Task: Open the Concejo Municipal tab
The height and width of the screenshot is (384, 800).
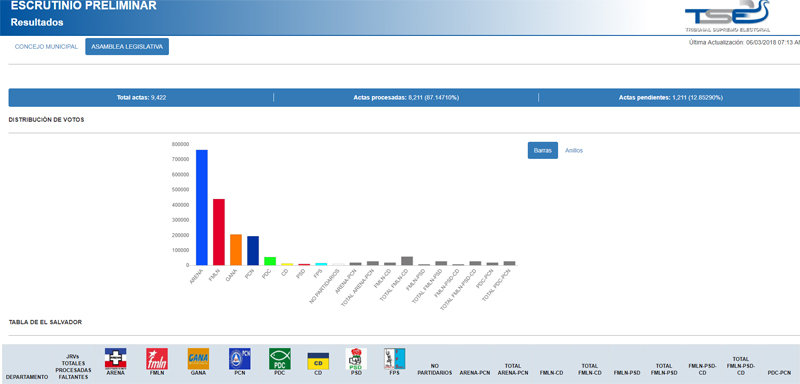Action: pos(46,46)
